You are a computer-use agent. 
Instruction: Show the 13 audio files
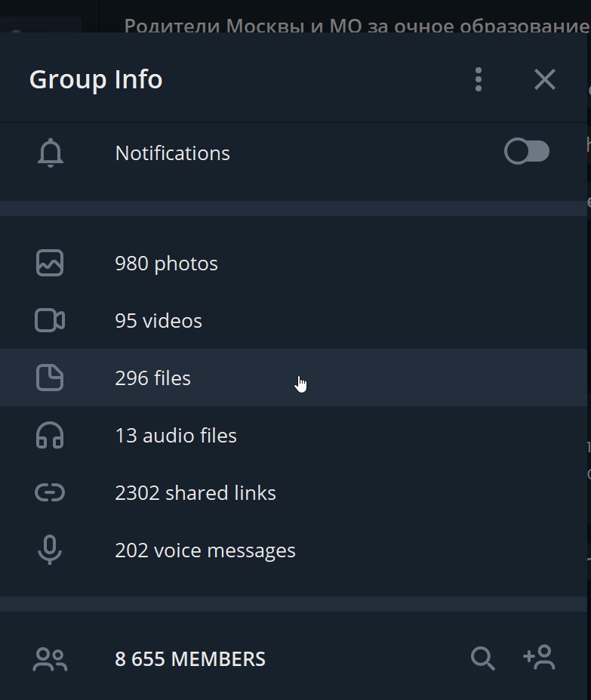[x=176, y=436]
